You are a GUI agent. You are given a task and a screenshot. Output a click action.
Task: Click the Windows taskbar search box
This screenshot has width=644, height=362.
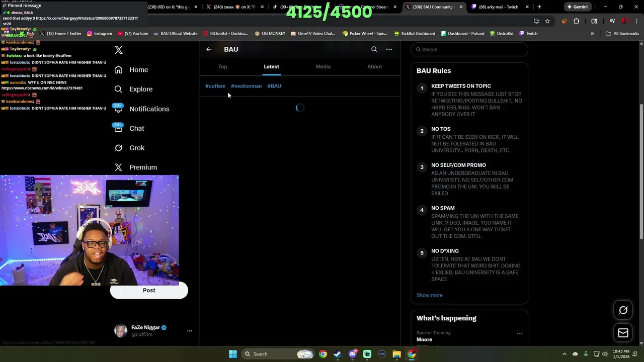pyautogui.click(x=277, y=354)
